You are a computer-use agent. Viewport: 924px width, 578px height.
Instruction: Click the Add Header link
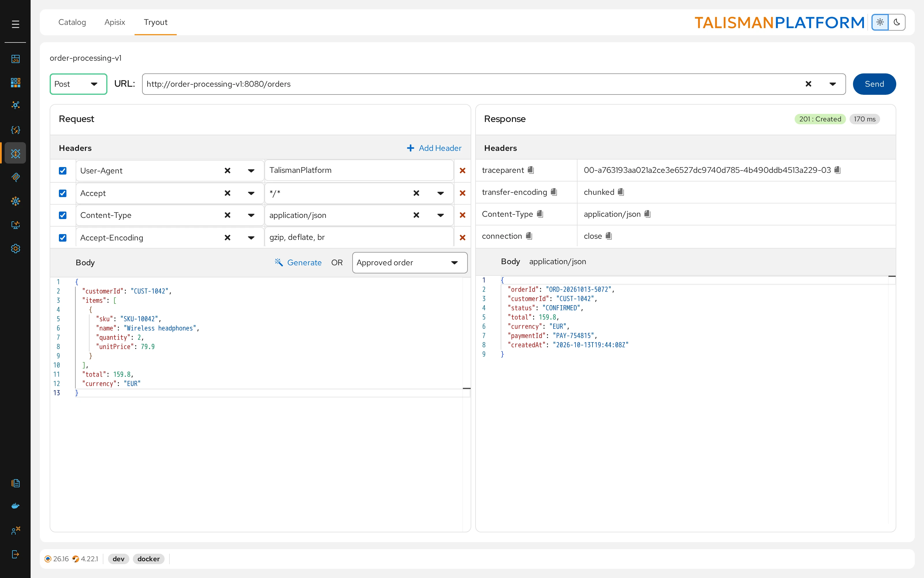point(434,148)
